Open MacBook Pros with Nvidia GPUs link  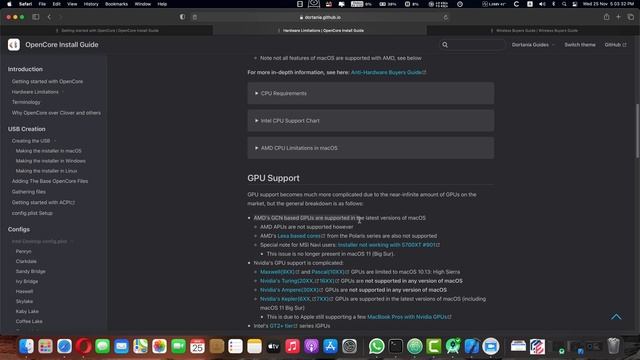click(x=409, y=317)
